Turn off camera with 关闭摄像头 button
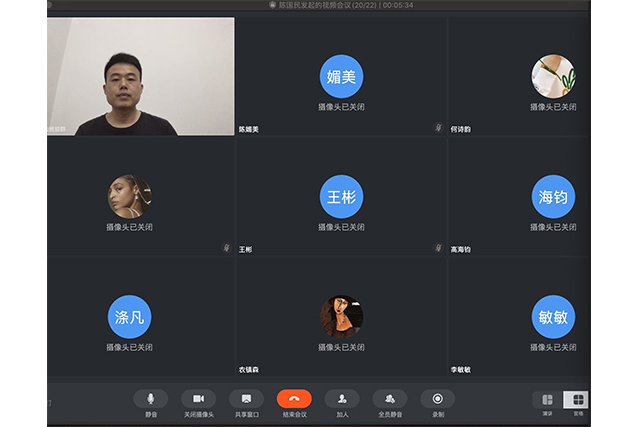 pos(198,399)
